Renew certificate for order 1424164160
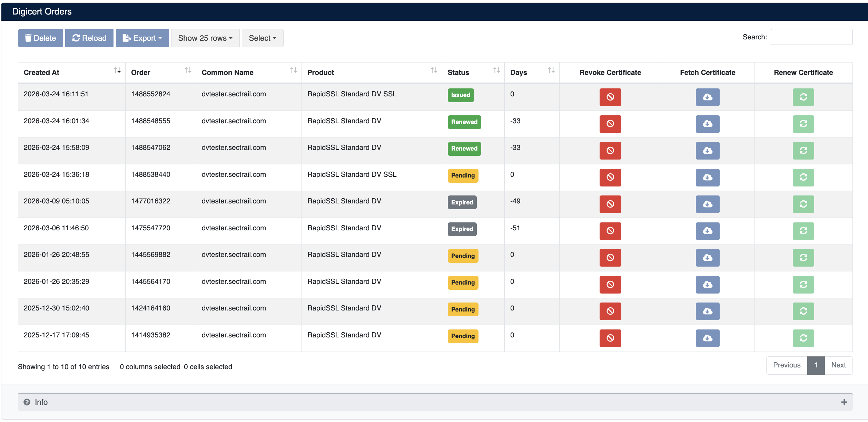Viewport: 868px width, 422px height. click(x=803, y=311)
